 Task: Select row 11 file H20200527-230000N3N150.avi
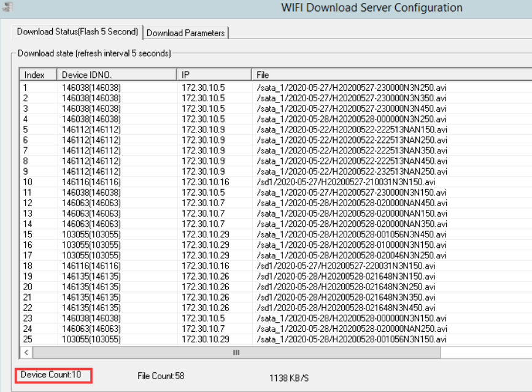352,193
